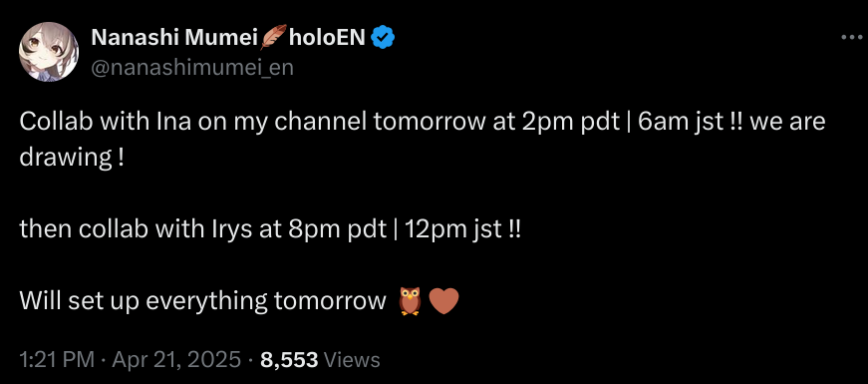Click the owl emoji in the tweet
868x384 pixels.
pos(411,301)
